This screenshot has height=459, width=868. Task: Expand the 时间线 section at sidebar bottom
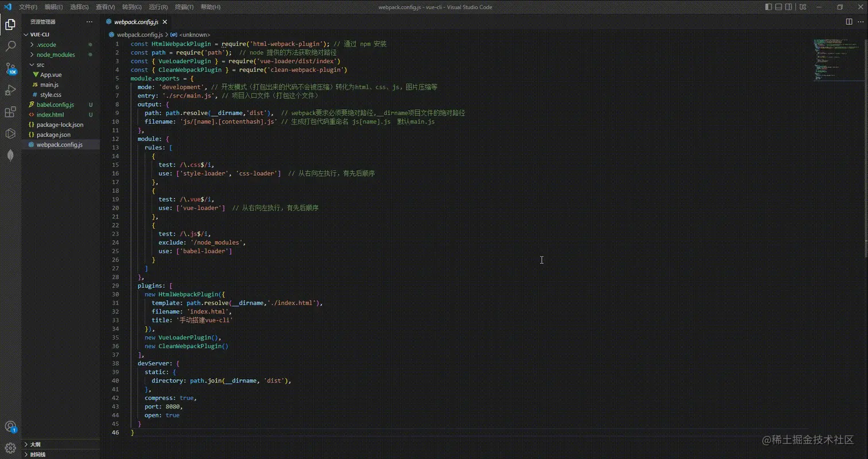36,454
